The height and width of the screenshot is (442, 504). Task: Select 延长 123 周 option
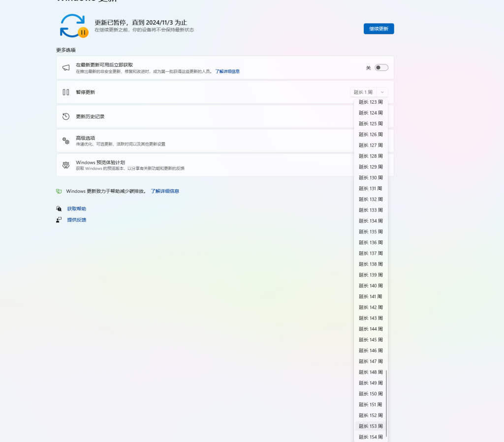point(371,102)
